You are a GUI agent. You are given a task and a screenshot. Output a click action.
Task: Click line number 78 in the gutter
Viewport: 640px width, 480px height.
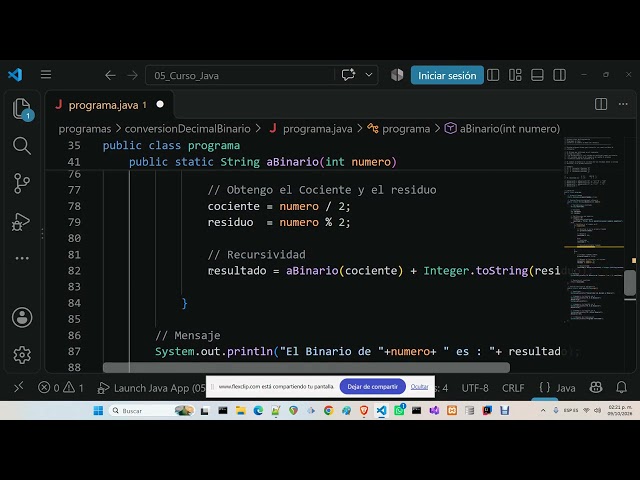(74, 206)
